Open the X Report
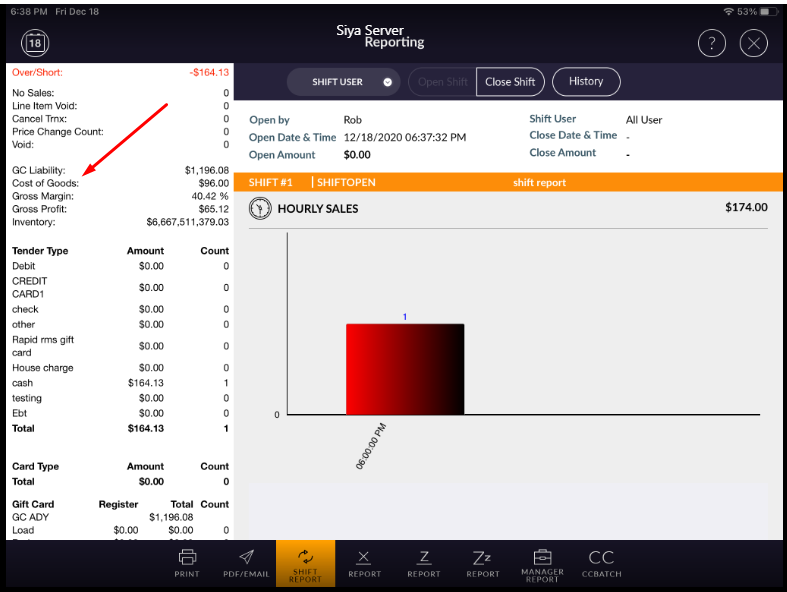 click(x=364, y=563)
